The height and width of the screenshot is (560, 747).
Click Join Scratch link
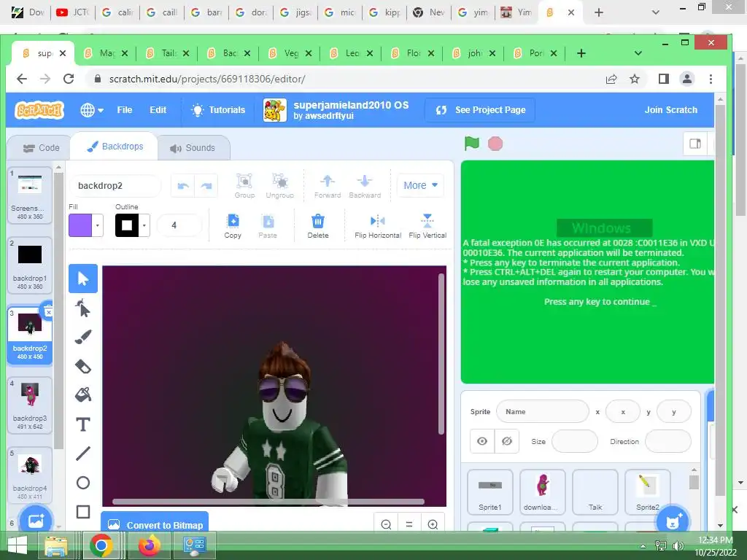click(670, 110)
